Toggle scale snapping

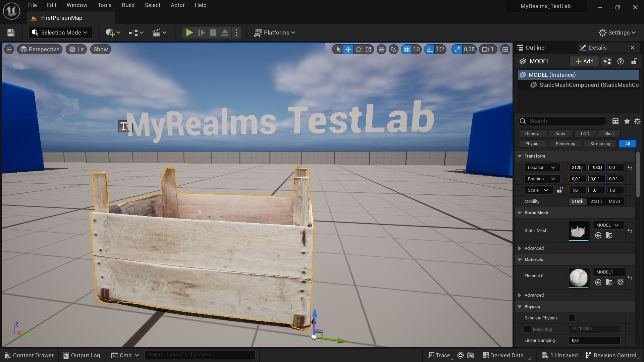(x=457, y=50)
